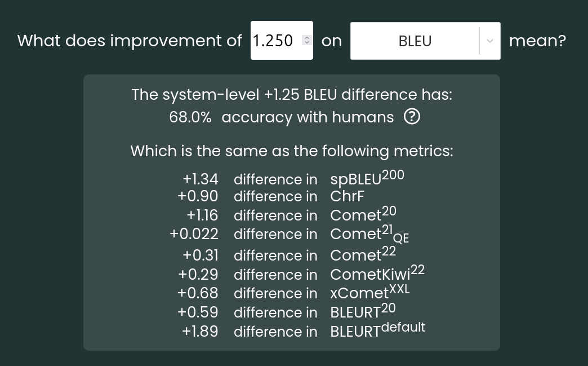This screenshot has height=366, width=588.
Task: Increment value with the stepper up arrow
Action: pos(307,38)
